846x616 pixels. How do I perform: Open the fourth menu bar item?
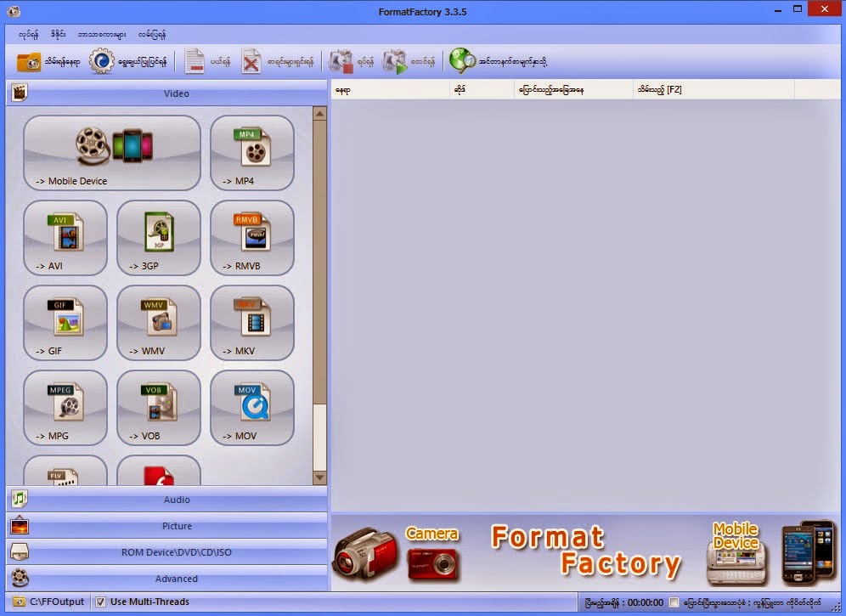click(x=151, y=35)
